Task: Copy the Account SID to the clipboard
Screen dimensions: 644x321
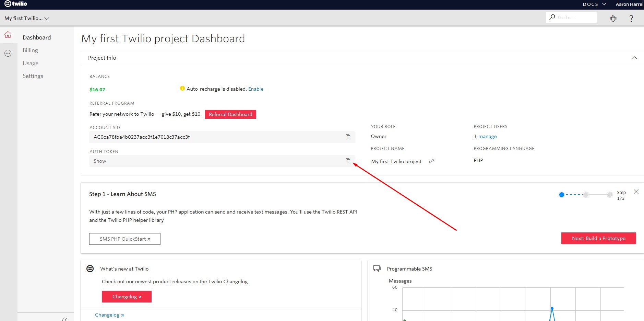Action: click(348, 137)
